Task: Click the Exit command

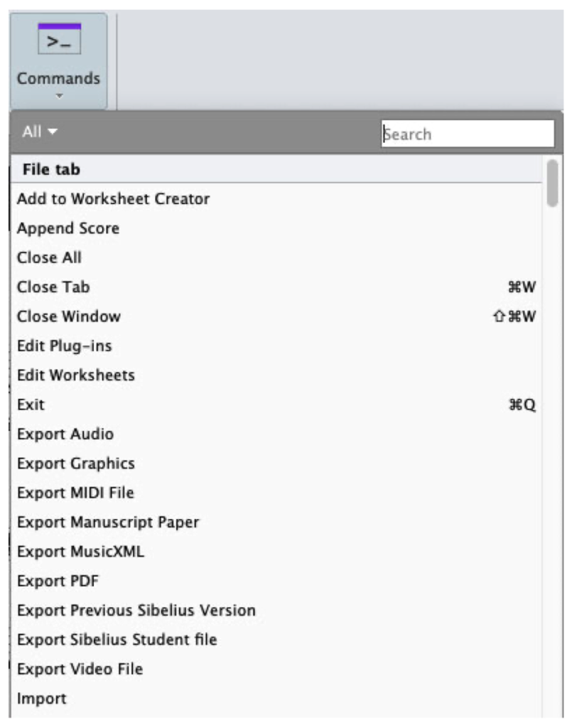Action: pos(31,405)
